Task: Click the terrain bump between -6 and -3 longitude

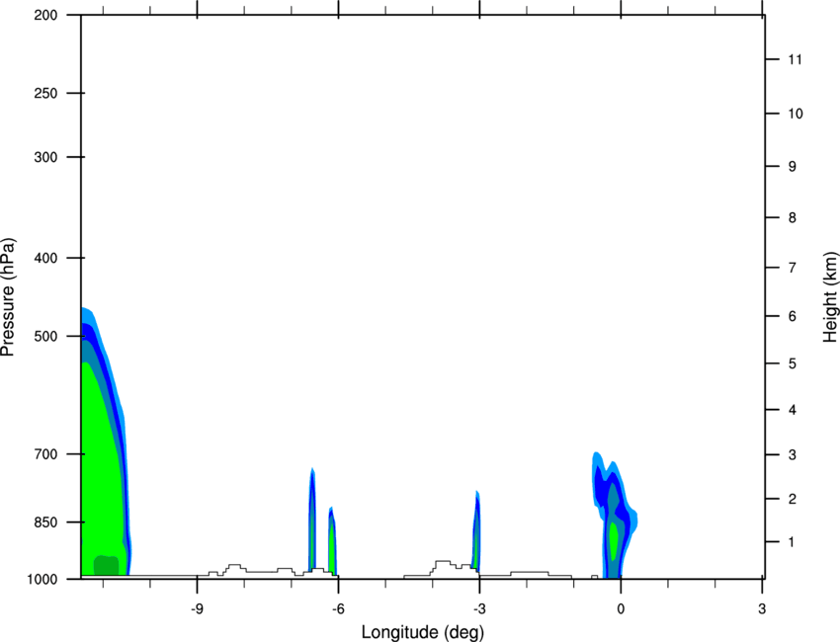Action: coord(448,568)
